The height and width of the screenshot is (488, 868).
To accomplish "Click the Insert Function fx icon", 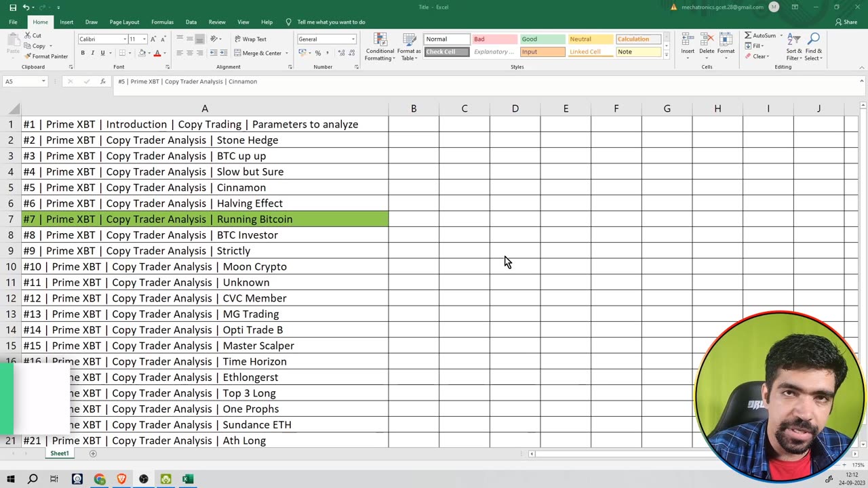I will tap(103, 81).
